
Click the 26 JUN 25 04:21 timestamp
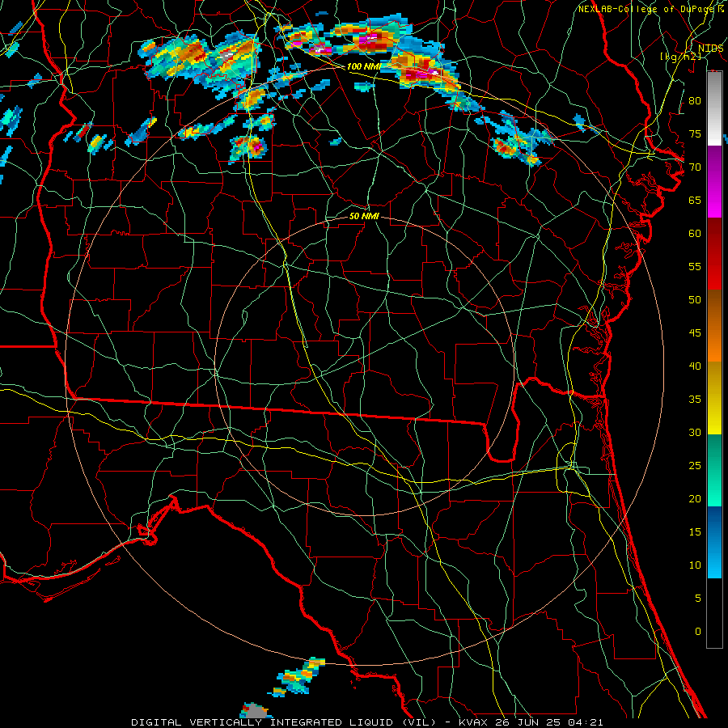[552, 722]
